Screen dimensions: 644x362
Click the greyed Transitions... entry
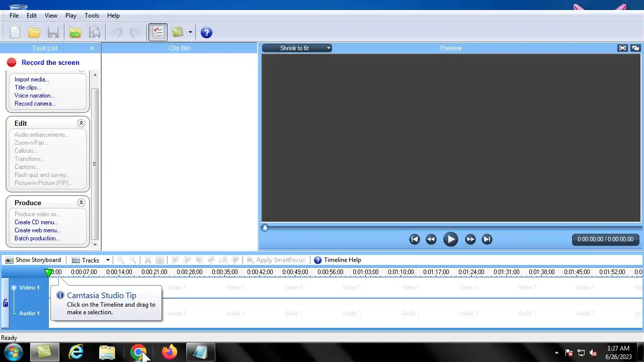point(30,159)
